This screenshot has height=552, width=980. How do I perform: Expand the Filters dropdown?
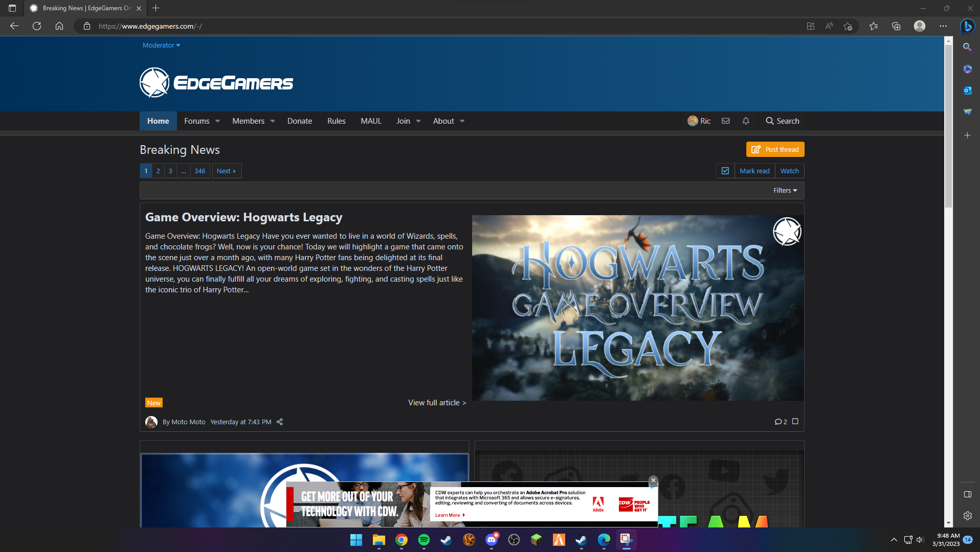click(x=785, y=191)
